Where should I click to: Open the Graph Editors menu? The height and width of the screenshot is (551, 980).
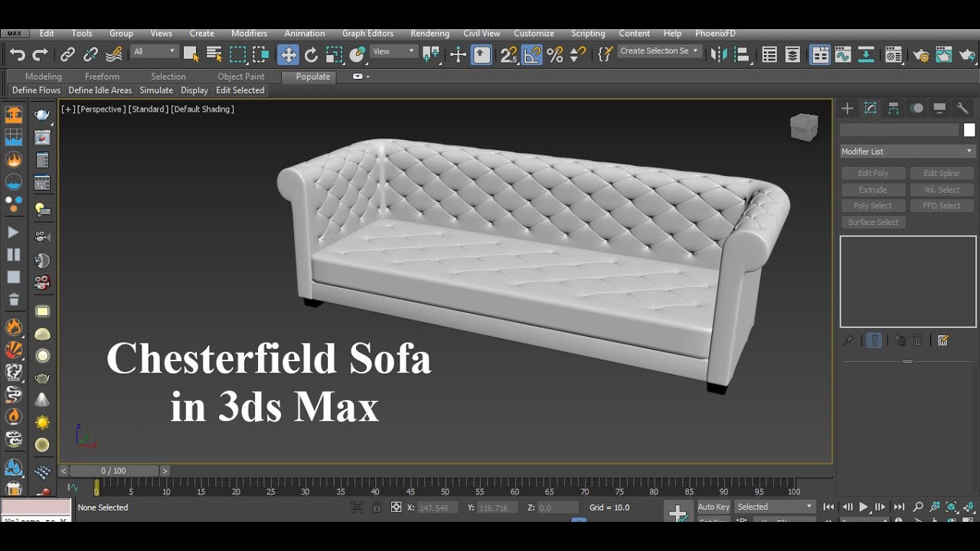[x=367, y=34]
